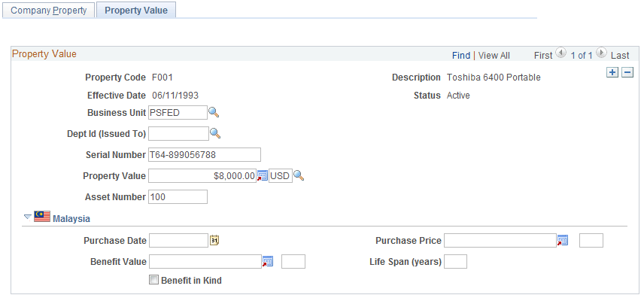Focus the Business Unit field PSFED

point(178,113)
